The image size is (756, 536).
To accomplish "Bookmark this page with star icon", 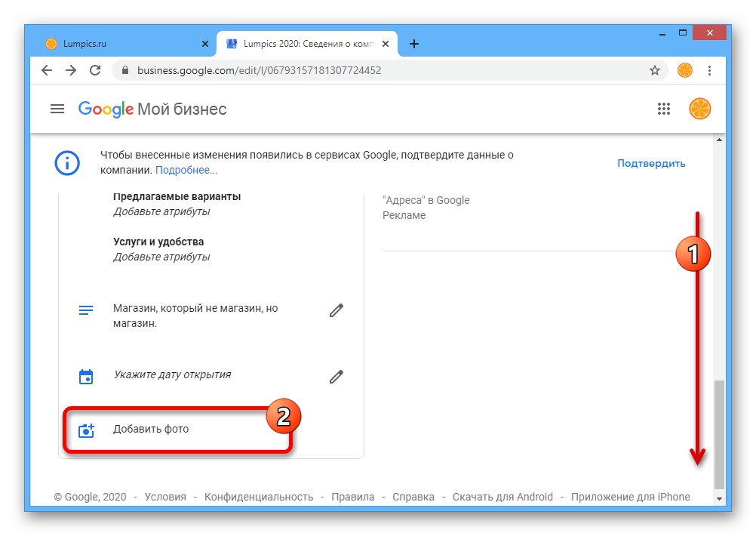I will tap(654, 70).
